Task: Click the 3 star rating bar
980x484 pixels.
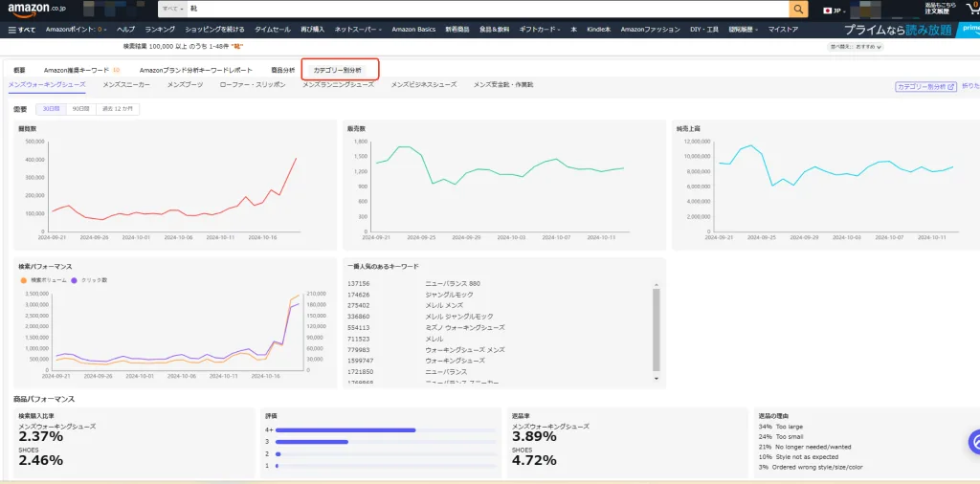Action: (x=311, y=442)
